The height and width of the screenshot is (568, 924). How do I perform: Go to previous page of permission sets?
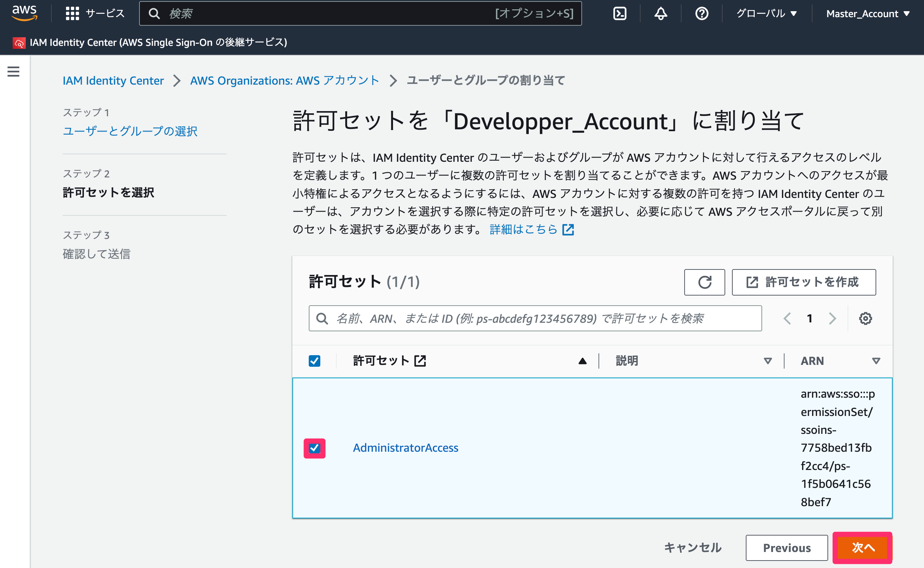[787, 319]
